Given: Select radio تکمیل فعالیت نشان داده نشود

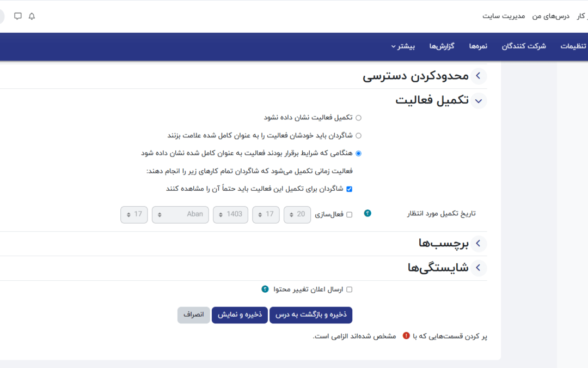Looking at the screenshot, I should click(358, 118).
